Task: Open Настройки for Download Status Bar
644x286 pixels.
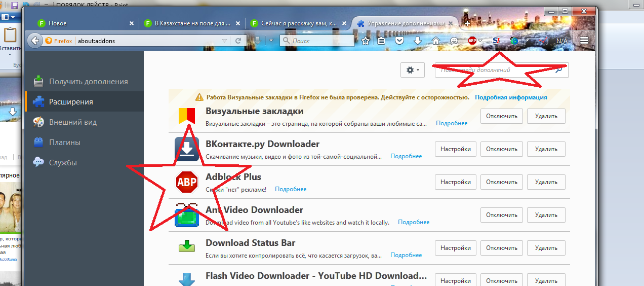Action: point(456,248)
